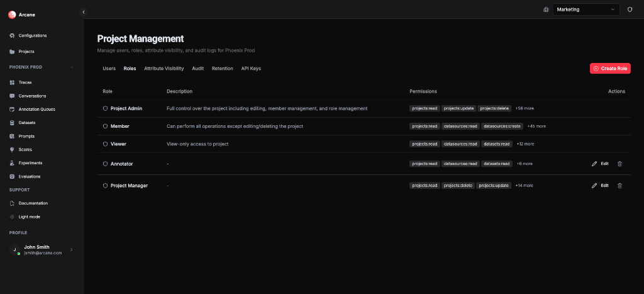This screenshot has height=294, width=644.
Task: Click the Project Admin role name
Action: point(126,108)
